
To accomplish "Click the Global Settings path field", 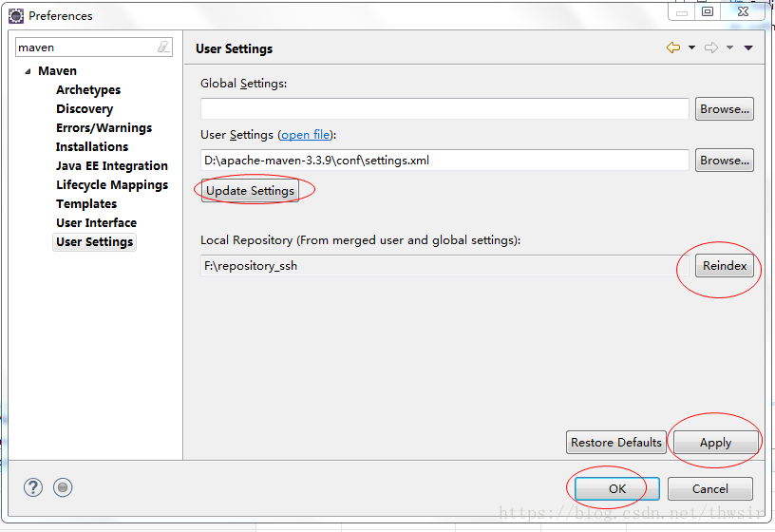I will coord(444,108).
